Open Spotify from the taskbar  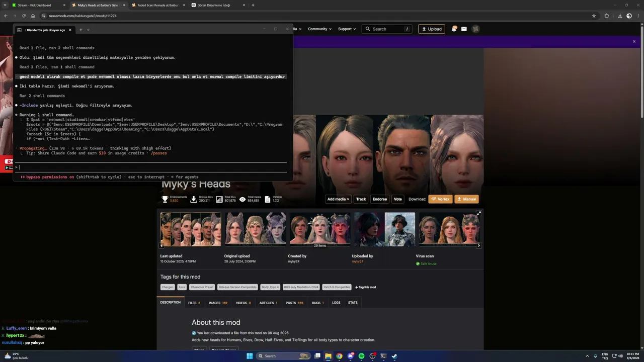click(x=361, y=356)
